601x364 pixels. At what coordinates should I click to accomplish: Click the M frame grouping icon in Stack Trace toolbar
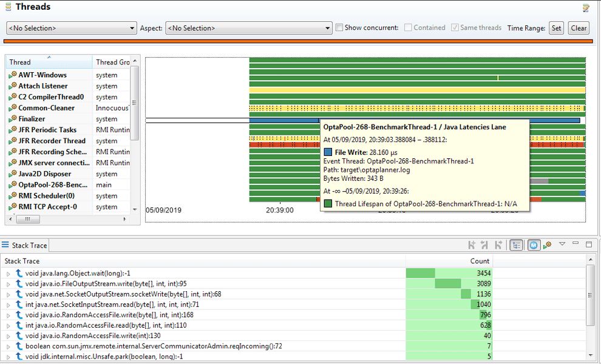[x=534, y=244]
